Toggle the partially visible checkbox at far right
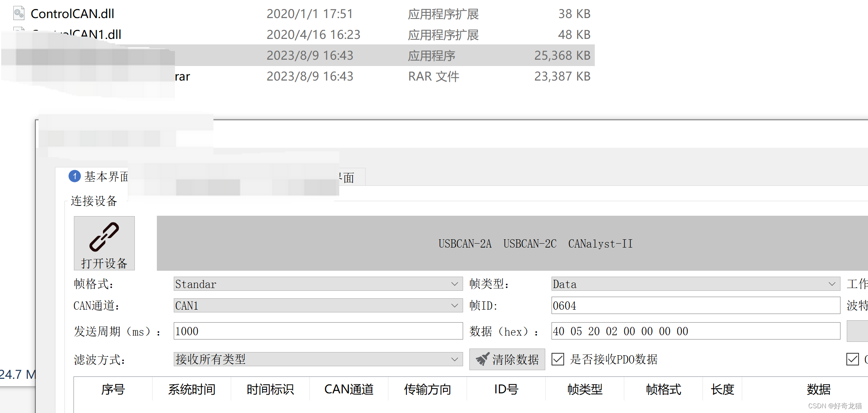Image resolution: width=868 pixels, height=413 pixels. point(853,359)
